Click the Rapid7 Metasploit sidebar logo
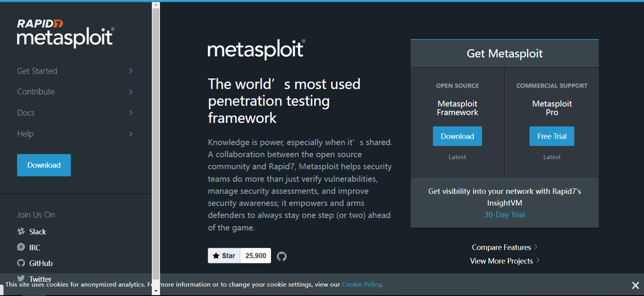Viewport: 644px width, 296px height. (66, 33)
